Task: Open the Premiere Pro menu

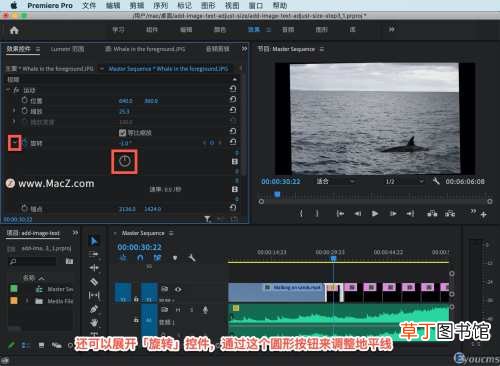Action: (50, 5)
